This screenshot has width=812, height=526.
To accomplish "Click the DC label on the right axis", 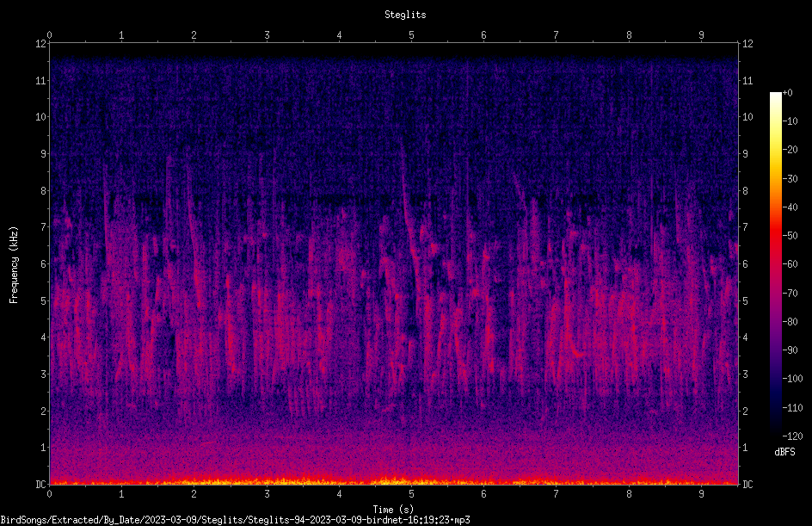I will [747, 484].
